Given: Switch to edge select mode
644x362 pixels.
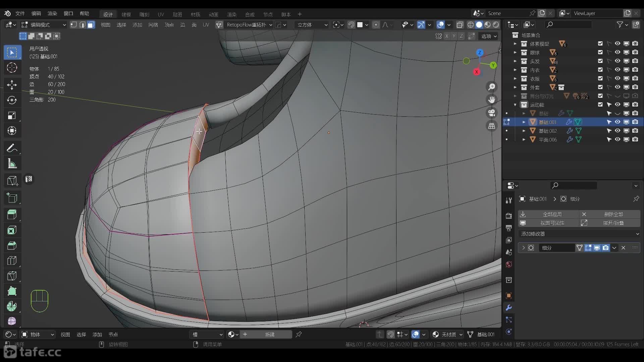Looking at the screenshot, I should pos(82,25).
